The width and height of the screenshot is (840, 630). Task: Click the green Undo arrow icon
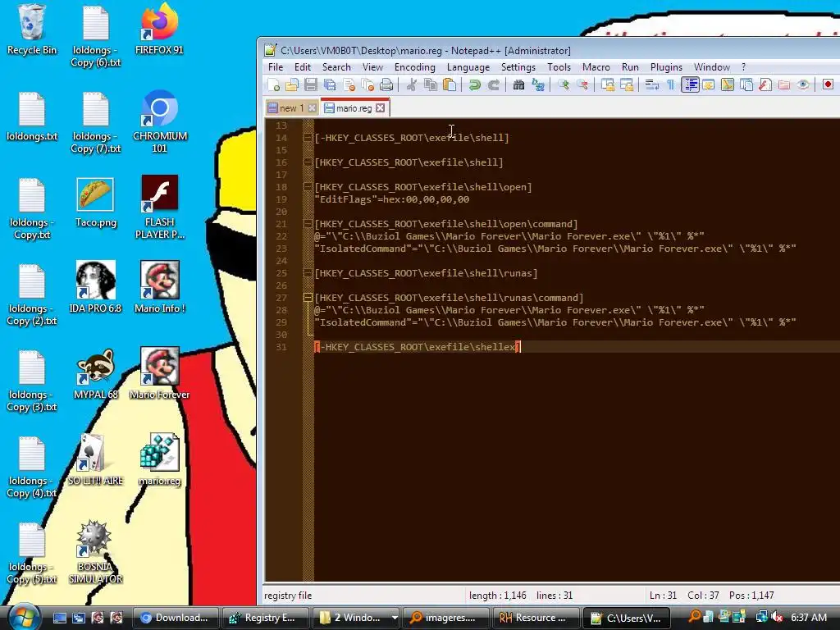tap(474, 84)
